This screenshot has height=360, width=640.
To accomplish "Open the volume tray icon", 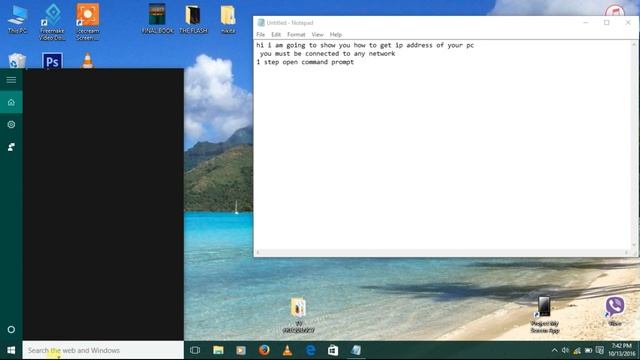I will pyautogui.click(x=565, y=350).
